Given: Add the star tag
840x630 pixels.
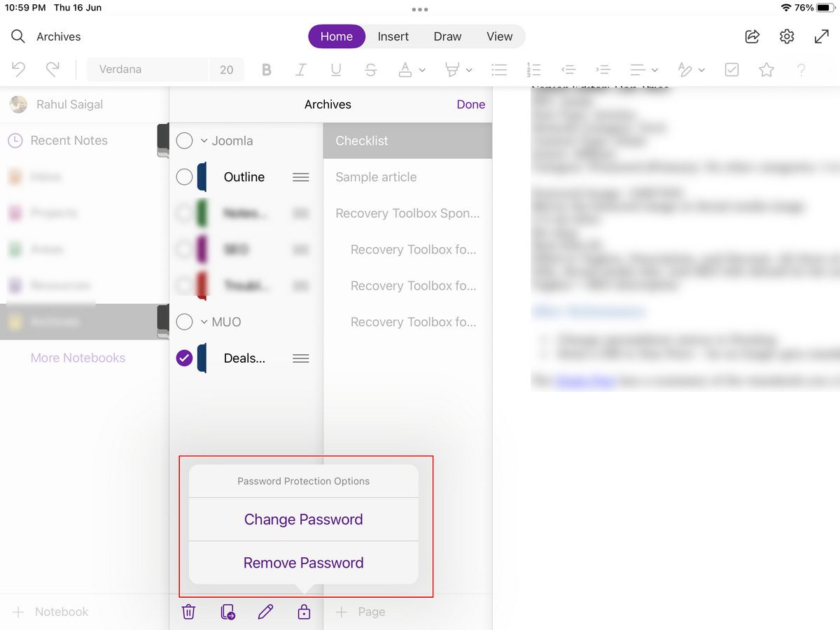Looking at the screenshot, I should coord(766,69).
